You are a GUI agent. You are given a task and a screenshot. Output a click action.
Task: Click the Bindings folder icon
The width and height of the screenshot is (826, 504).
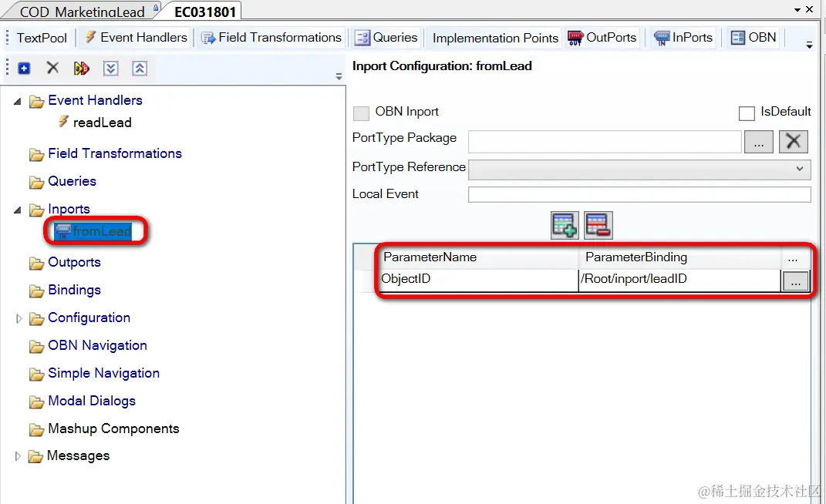point(36,291)
